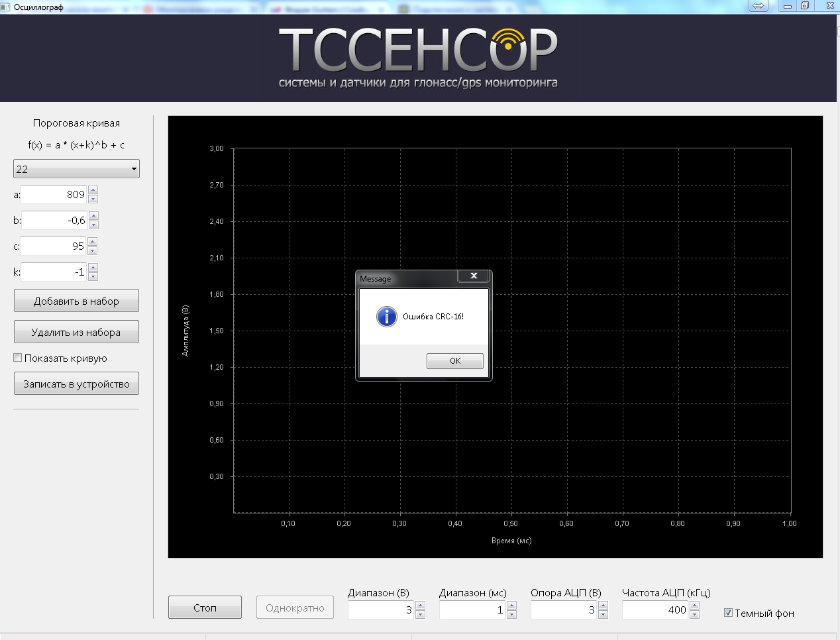This screenshot has height=640, width=840.
Task: Increase parameter c with the up arrow
Action: (x=93, y=242)
